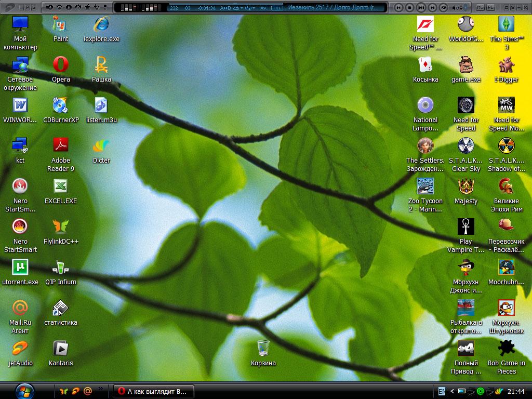Click the utorrent.exe desktop icon
532x399 pixels.
20,268
